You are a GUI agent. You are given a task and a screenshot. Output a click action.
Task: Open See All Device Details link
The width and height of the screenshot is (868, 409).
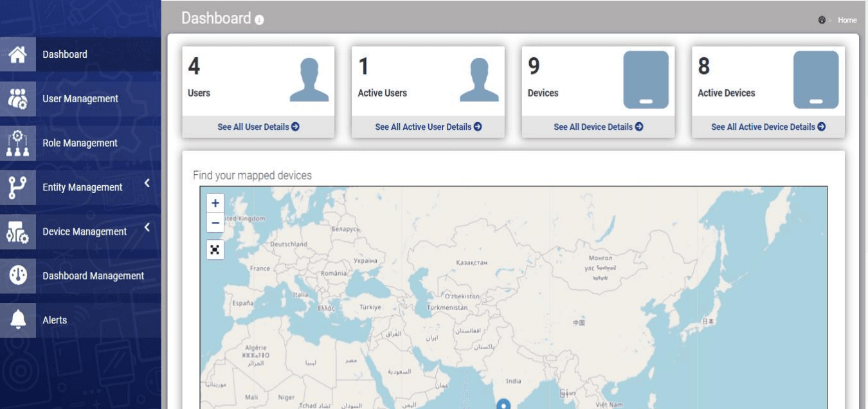598,127
